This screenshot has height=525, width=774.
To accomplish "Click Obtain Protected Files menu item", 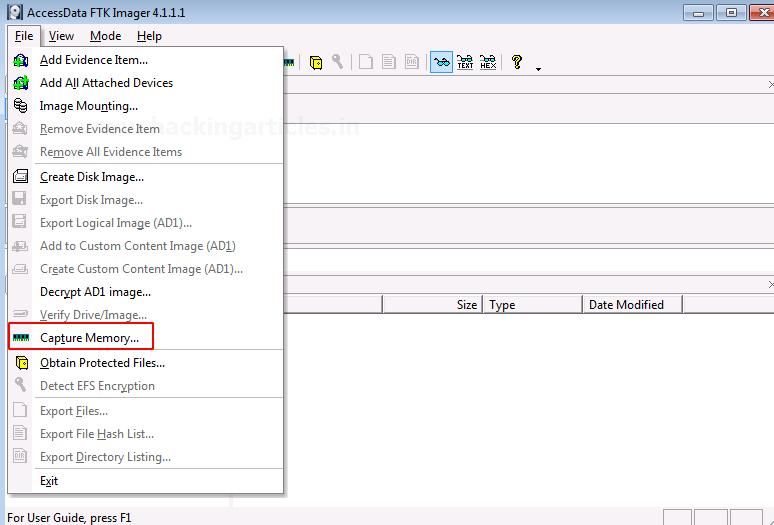I will pos(102,363).
